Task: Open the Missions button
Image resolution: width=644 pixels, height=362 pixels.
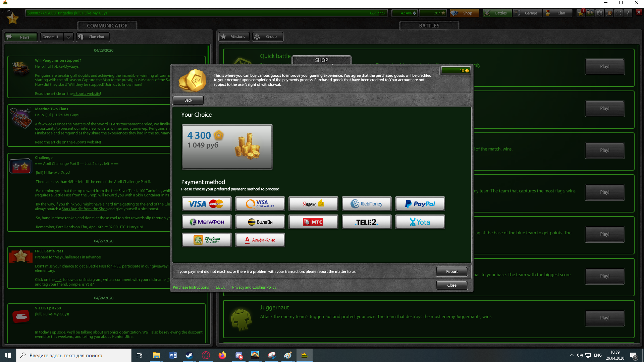Action: pyautogui.click(x=234, y=37)
